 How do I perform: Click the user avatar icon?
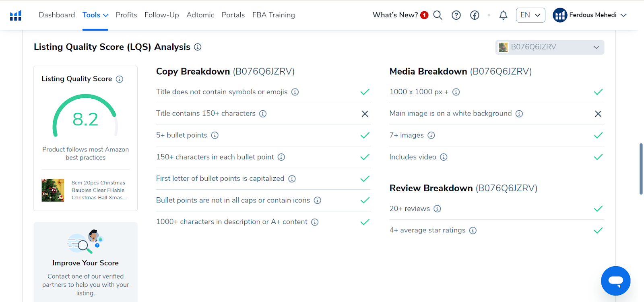click(560, 15)
